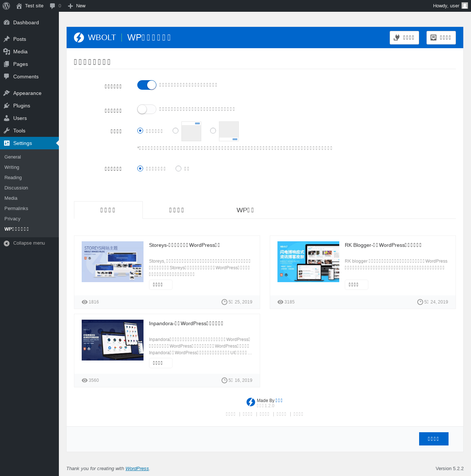Viewport: 471px width, 476px height.
Task: Click the blue save button at bottom right
Action: point(434,439)
